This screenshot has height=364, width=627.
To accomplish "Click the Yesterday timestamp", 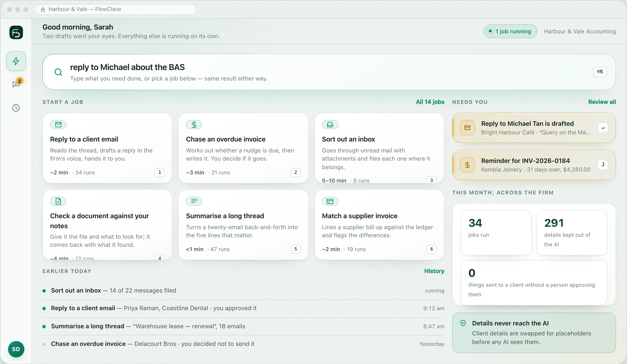I will pyautogui.click(x=432, y=344).
